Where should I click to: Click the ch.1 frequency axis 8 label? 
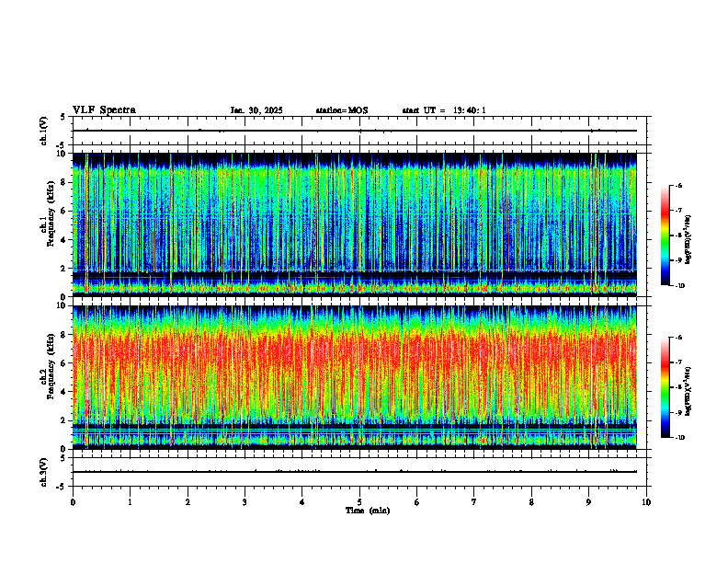click(x=64, y=182)
